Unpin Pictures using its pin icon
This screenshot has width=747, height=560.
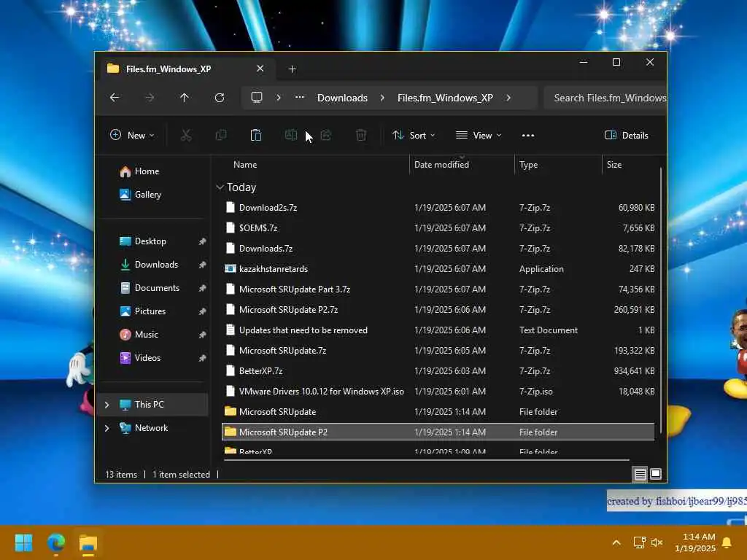(203, 311)
